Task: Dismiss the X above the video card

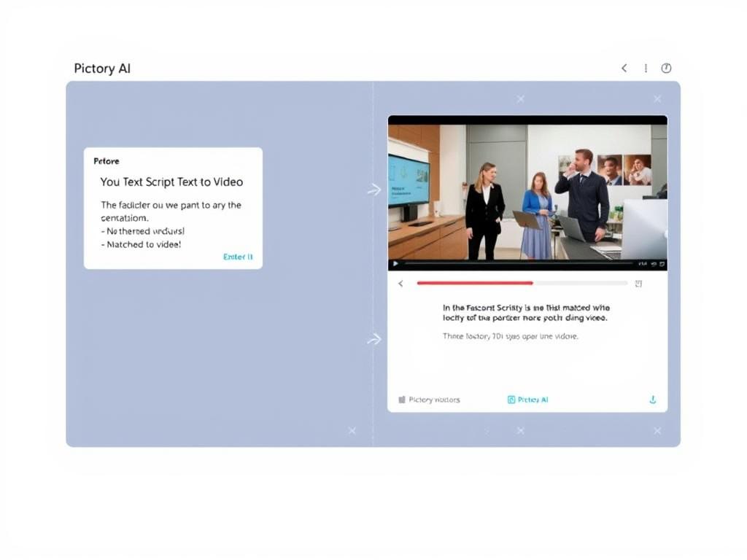Action: 520,98
